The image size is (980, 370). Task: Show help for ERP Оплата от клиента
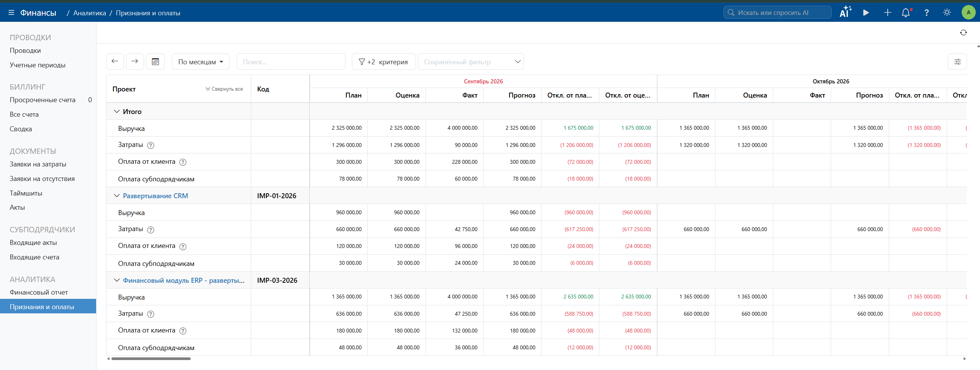[x=183, y=331]
